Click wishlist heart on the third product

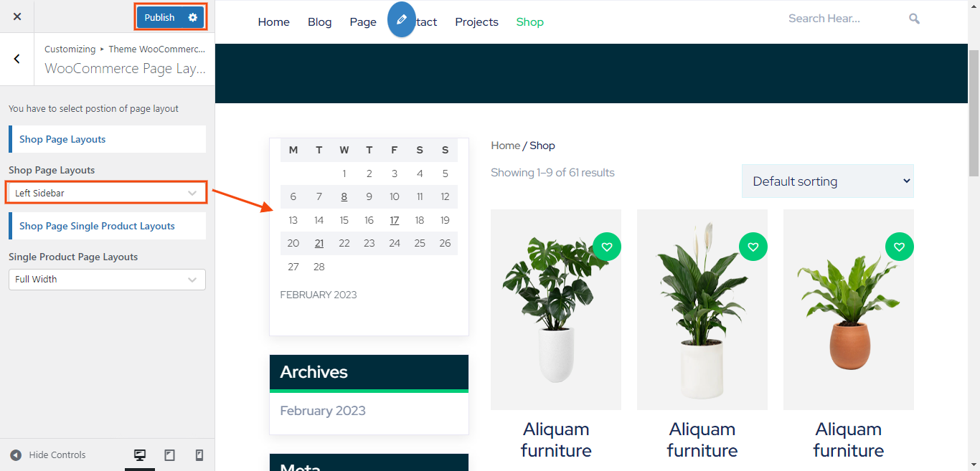click(x=900, y=247)
